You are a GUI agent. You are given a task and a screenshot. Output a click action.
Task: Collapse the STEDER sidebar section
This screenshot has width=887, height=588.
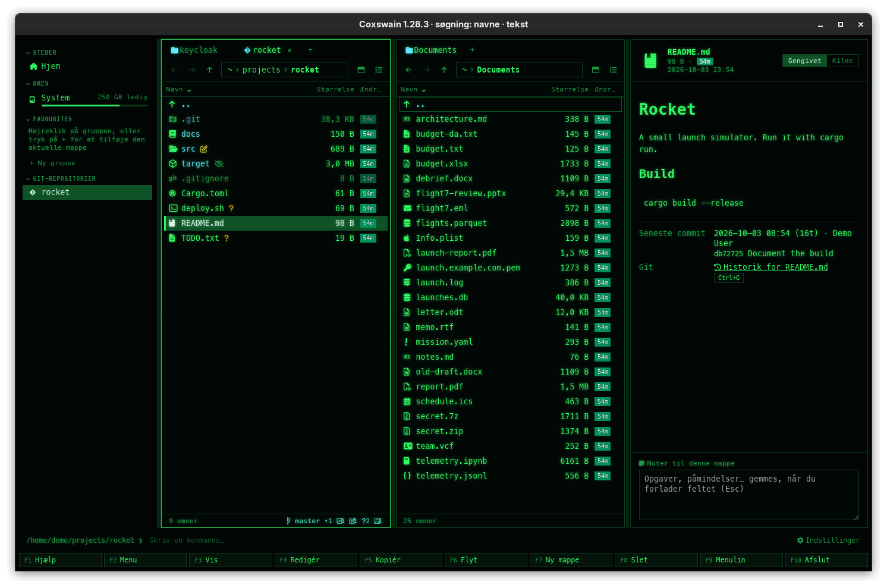point(41,53)
